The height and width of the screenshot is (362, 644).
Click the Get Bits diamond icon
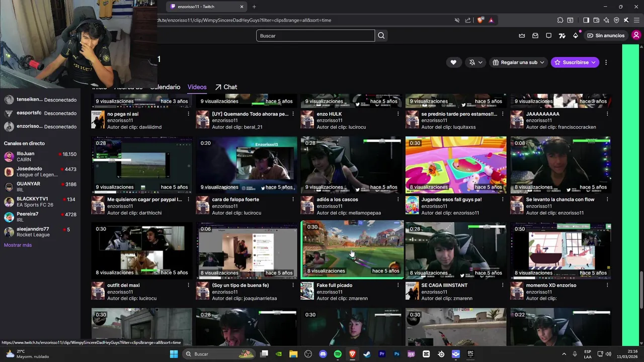pyautogui.click(x=576, y=36)
